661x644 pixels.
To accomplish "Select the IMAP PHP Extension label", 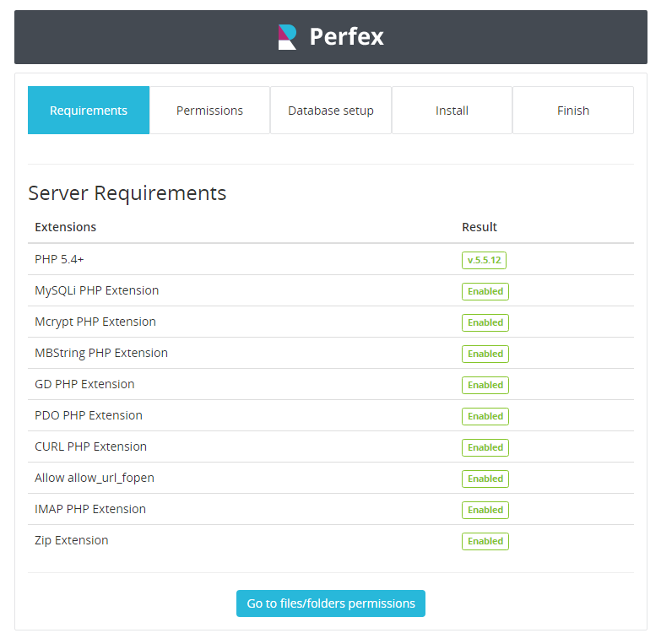I will point(90,509).
